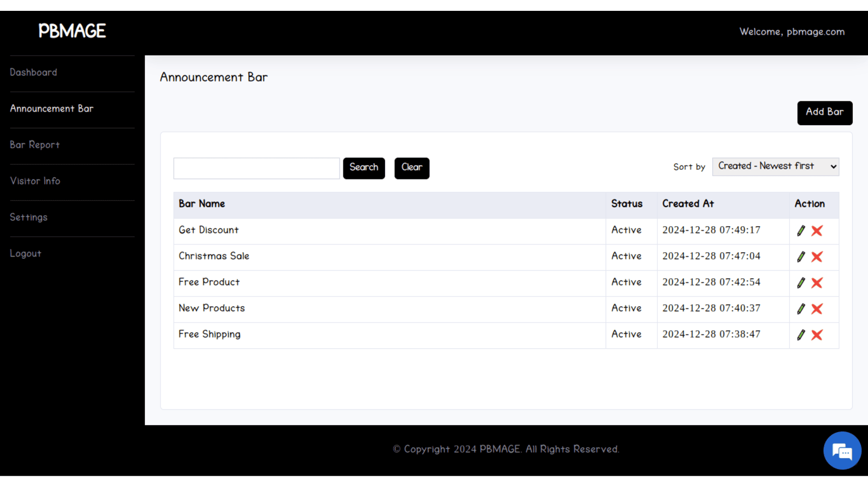This screenshot has height=488, width=868.
Task: Select the Free Shipping bar name
Action: point(209,335)
